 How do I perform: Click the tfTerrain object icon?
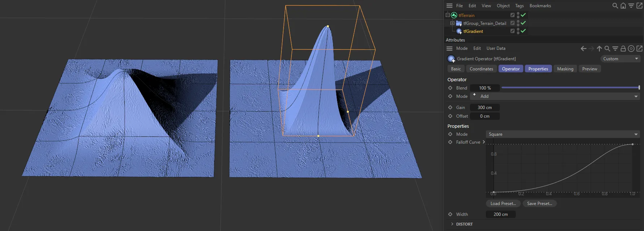tap(454, 15)
